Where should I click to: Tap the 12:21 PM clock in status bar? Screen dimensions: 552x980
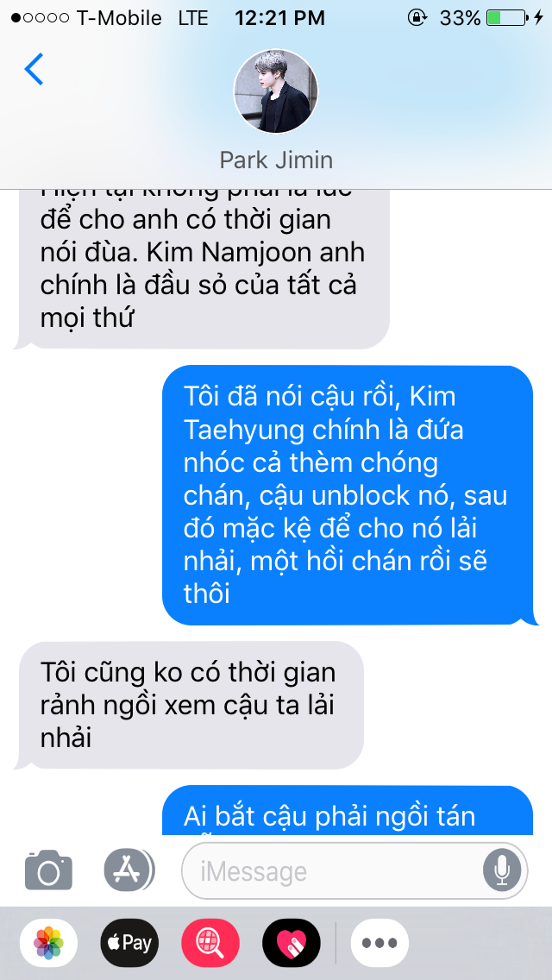pyautogui.click(x=279, y=18)
